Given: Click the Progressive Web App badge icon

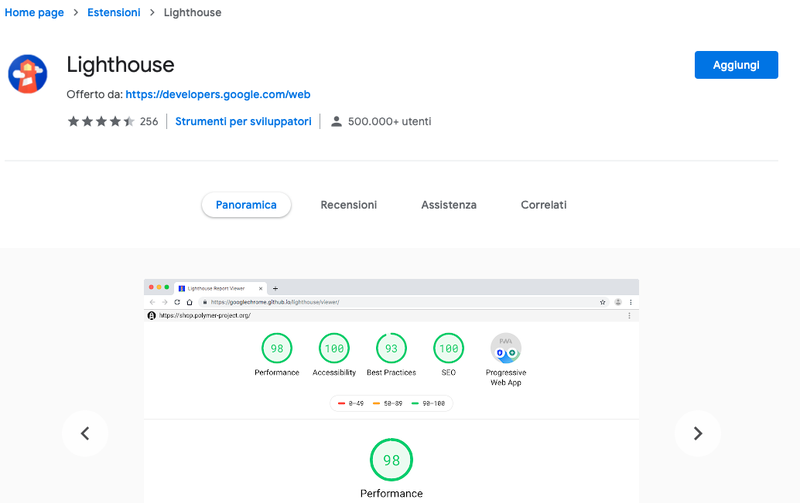Looking at the screenshot, I should point(506,348).
